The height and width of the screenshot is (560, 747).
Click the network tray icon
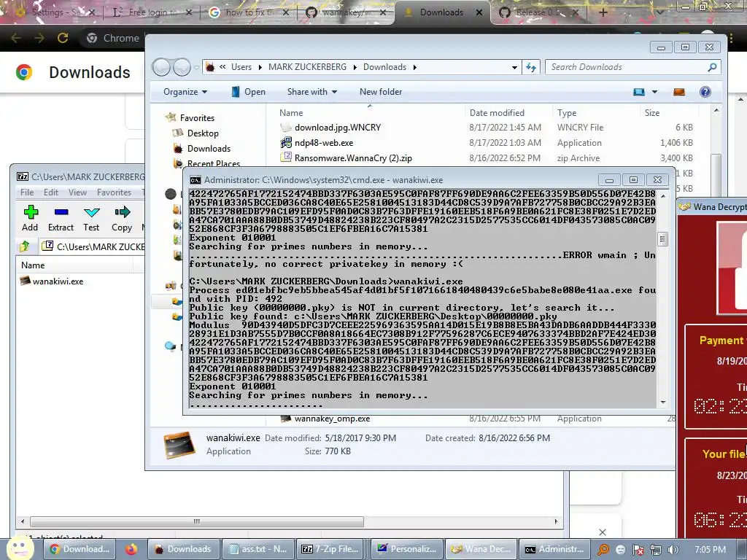coord(656,550)
